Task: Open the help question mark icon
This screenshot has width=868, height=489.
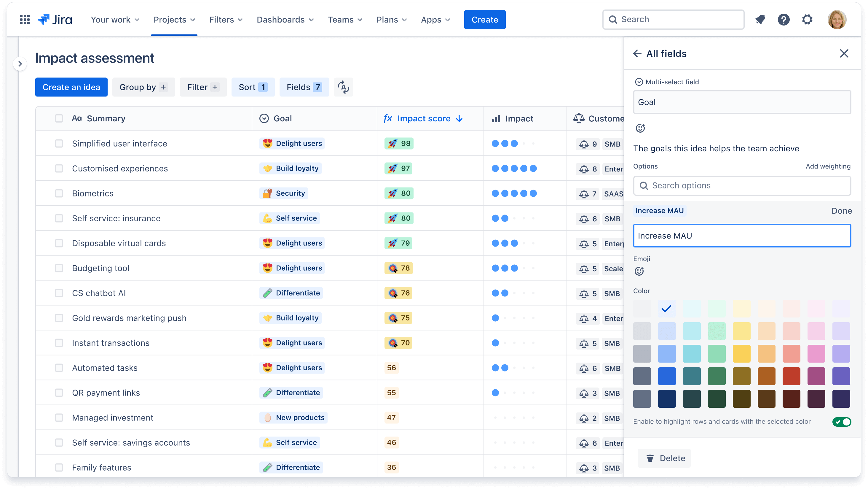Action: [x=784, y=19]
